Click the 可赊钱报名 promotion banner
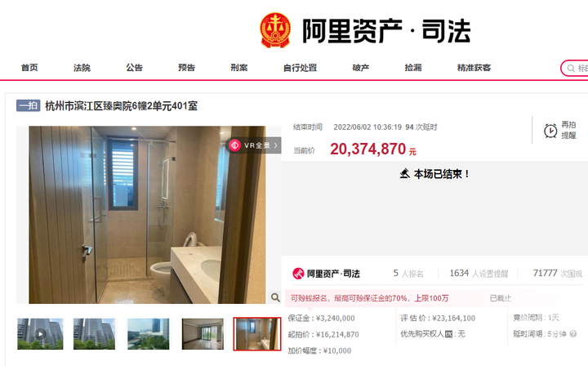The image size is (588, 366). 400,298
